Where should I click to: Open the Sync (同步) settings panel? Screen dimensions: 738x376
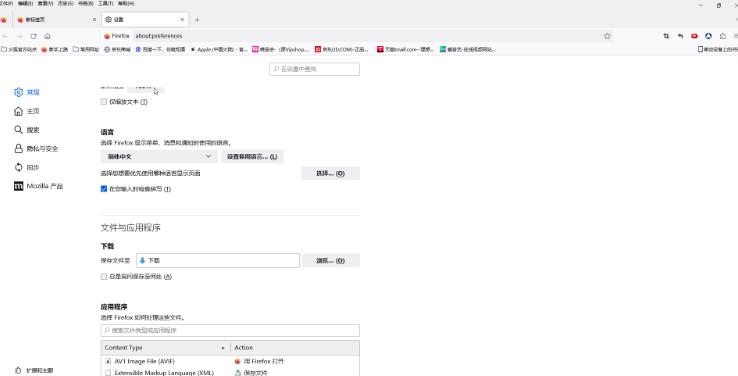point(27,168)
